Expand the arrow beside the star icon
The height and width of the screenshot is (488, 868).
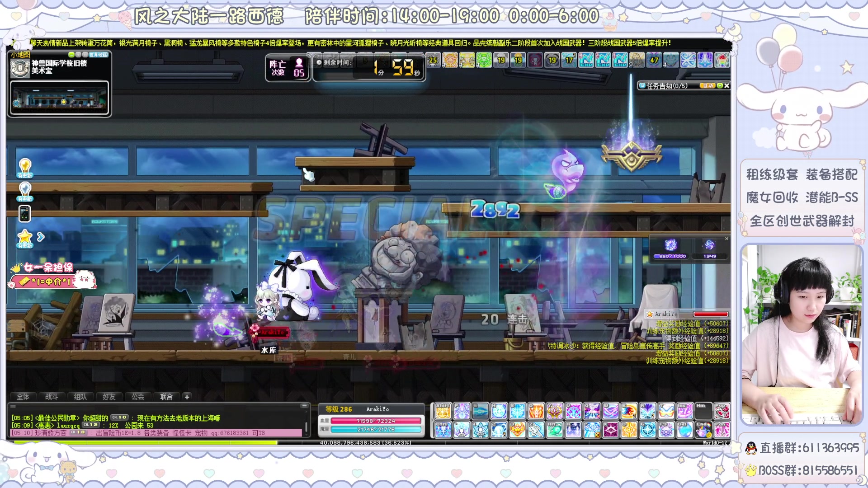point(41,236)
